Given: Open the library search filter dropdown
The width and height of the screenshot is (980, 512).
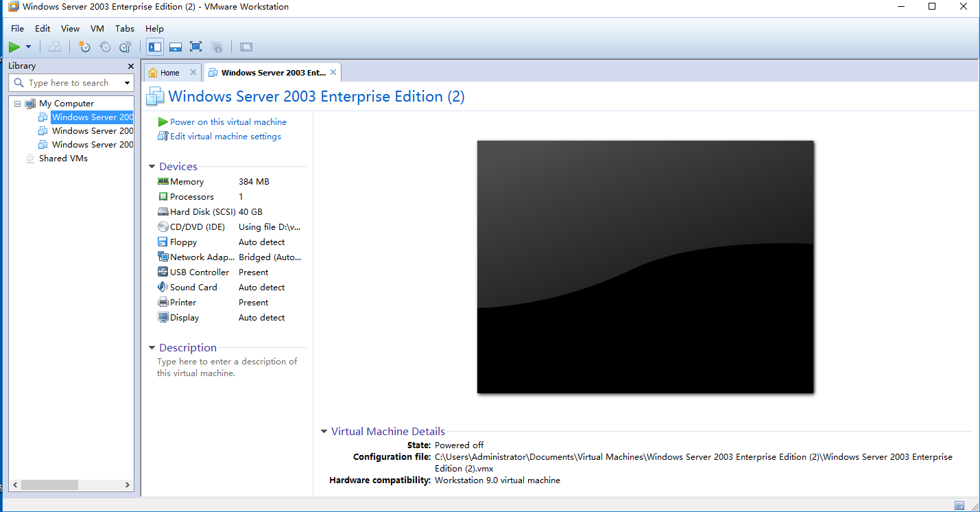Looking at the screenshot, I should coord(128,83).
